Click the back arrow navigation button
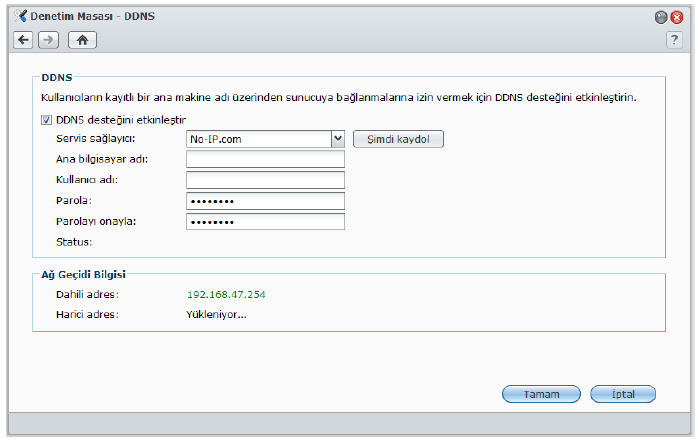698x441 pixels. click(x=24, y=39)
